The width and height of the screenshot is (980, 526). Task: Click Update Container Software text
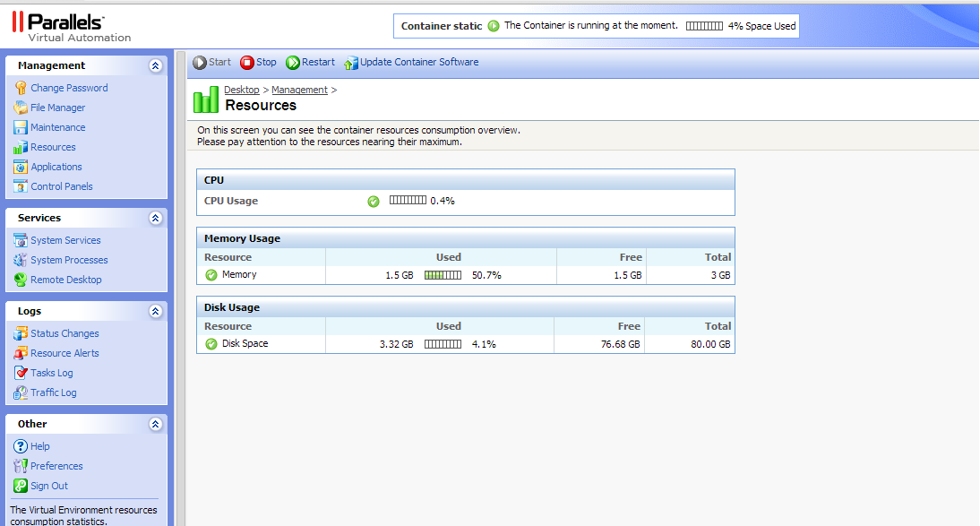coord(419,62)
